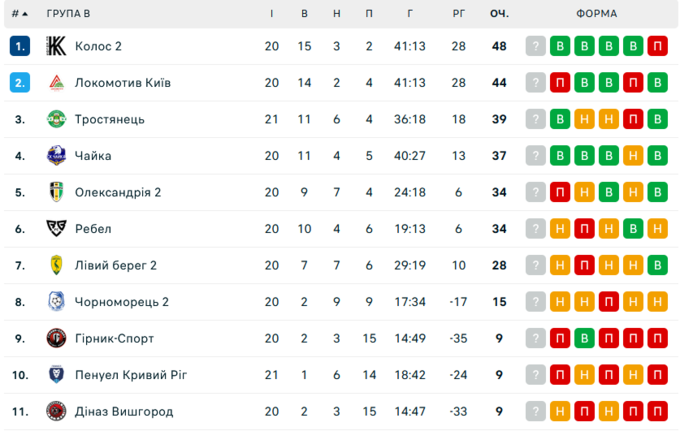
Task: Click the Чайка team emblem
Action: pos(56,156)
